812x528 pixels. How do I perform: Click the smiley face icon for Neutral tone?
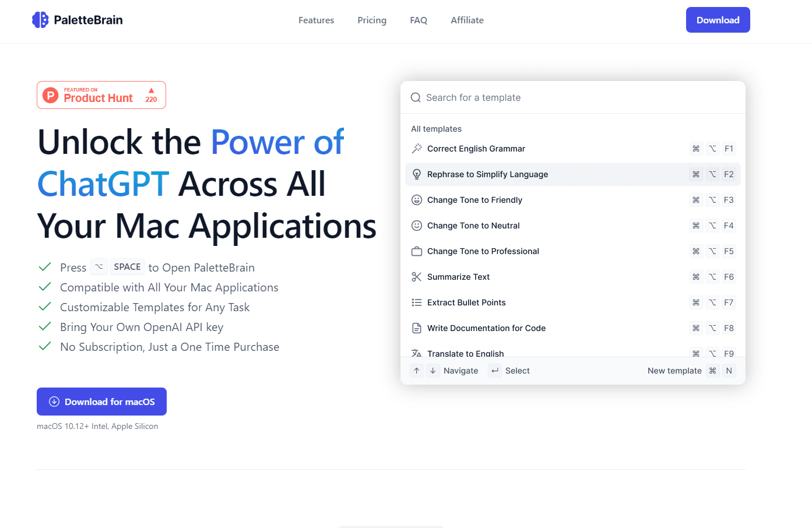click(417, 226)
